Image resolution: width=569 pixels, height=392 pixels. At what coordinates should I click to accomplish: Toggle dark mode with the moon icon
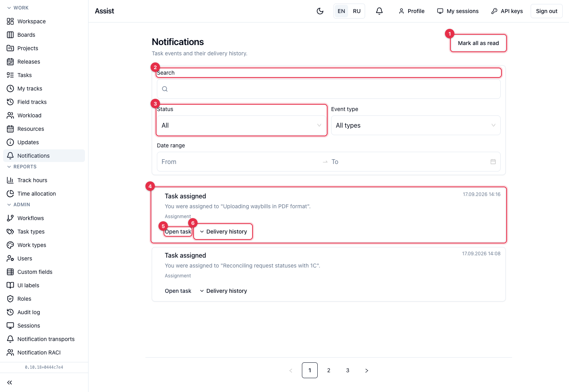click(320, 11)
